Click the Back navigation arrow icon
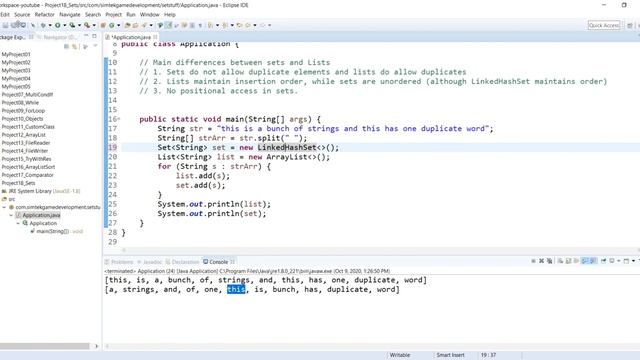Viewport: 640px width, 360px height. 247,25
